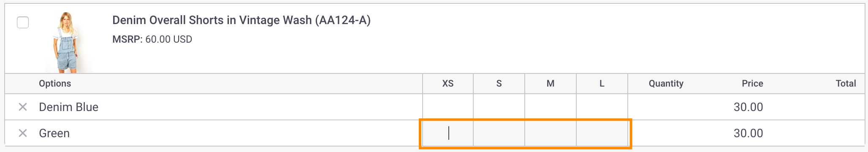Remove the Denim Blue option with its X icon
The height and width of the screenshot is (152, 868).
point(23,107)
